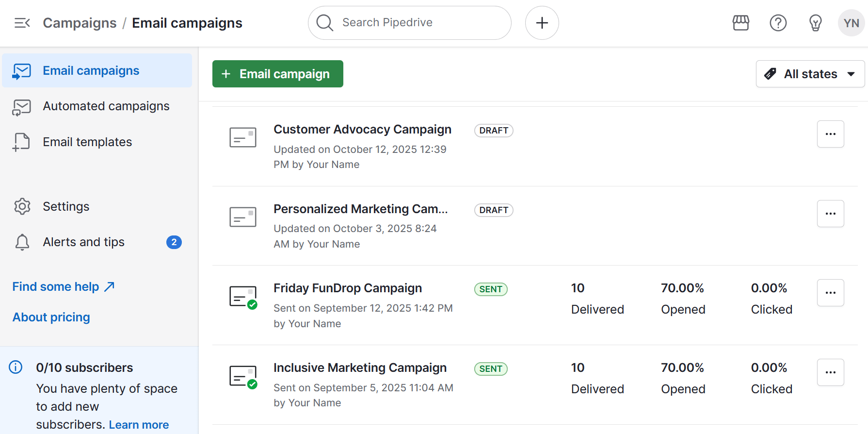The width and height of the screenshot is (868, 434).
Task: Select the Email campaigns envelope icon
Action: click(x=21, y=70)
